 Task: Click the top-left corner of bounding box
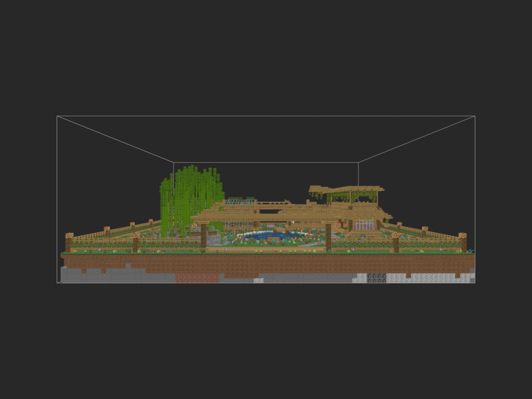click(x=57, y=116)
